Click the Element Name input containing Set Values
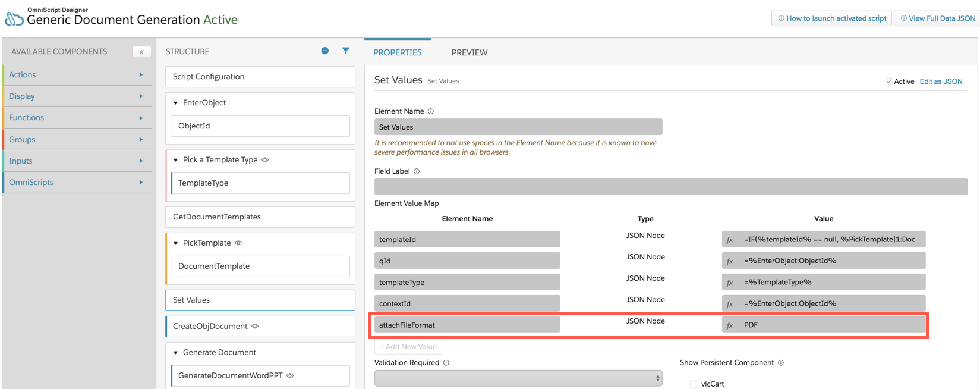This screenshot has width=980, height=389. (x=518, y=127)
